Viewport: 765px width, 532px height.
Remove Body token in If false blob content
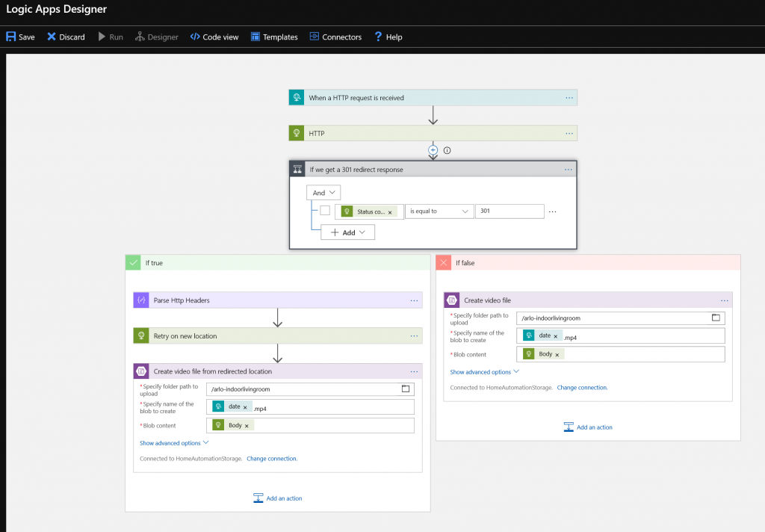click(557, 355)
